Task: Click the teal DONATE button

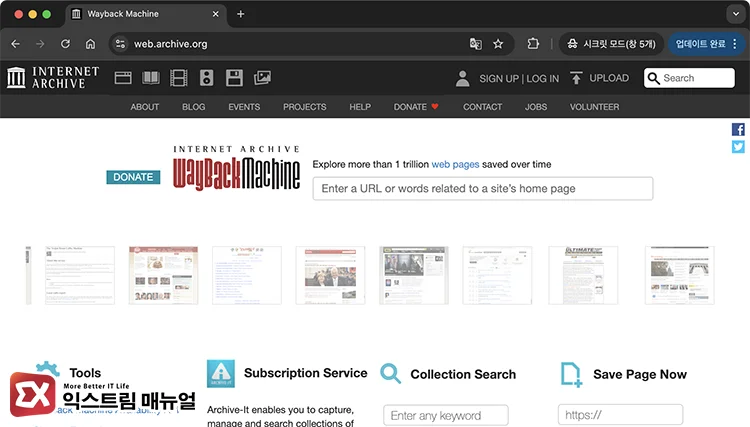Action: coord(133,177)
